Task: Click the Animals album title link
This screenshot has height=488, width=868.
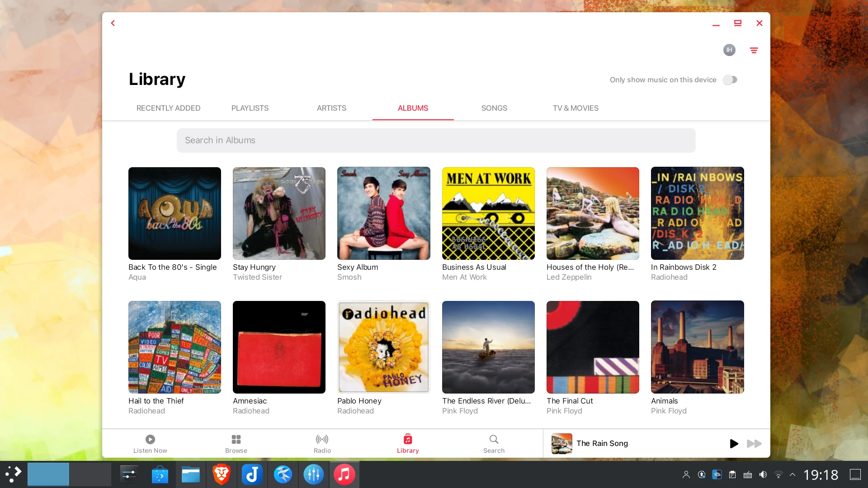Action: (x=664, y=401)
